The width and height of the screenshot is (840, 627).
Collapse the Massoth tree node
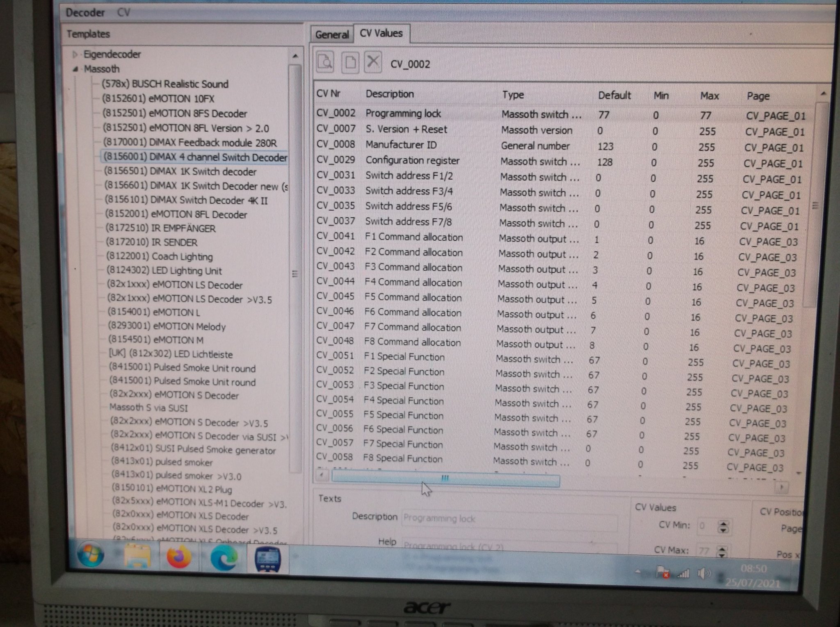pos(75,69)
